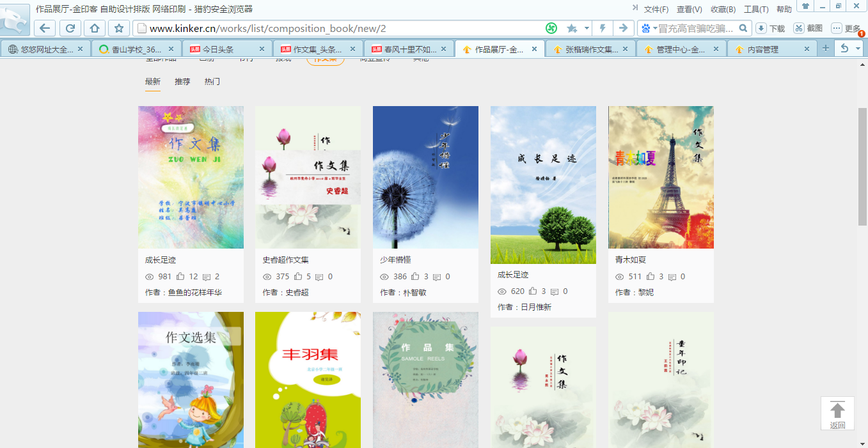This screenshot has width=868, height=448.
Task: Click the search magnifier icon
Action: (x=743, y=28)
